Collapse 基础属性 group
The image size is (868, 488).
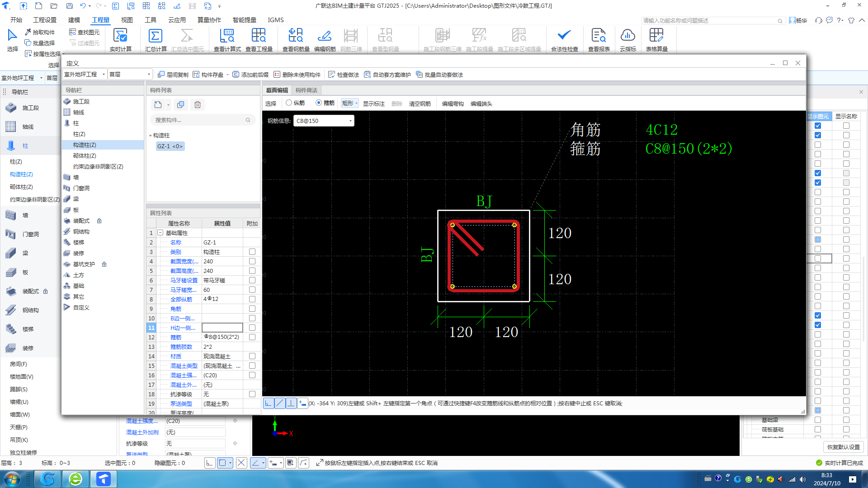tap(160, 233)
